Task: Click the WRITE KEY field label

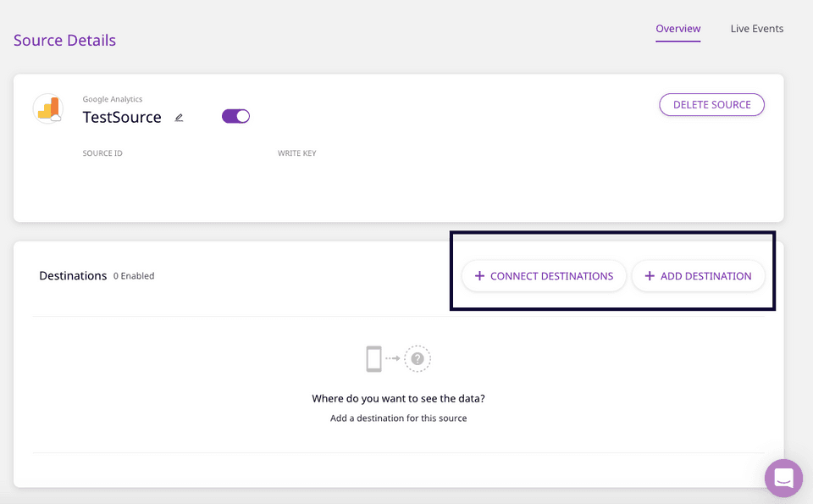Action: 296,154
